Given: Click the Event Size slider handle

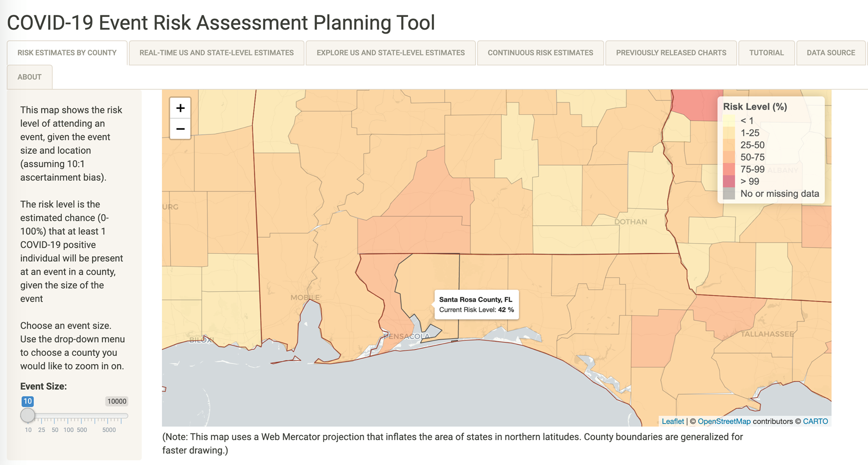Looking at the screenshot, I should (28, 415).
